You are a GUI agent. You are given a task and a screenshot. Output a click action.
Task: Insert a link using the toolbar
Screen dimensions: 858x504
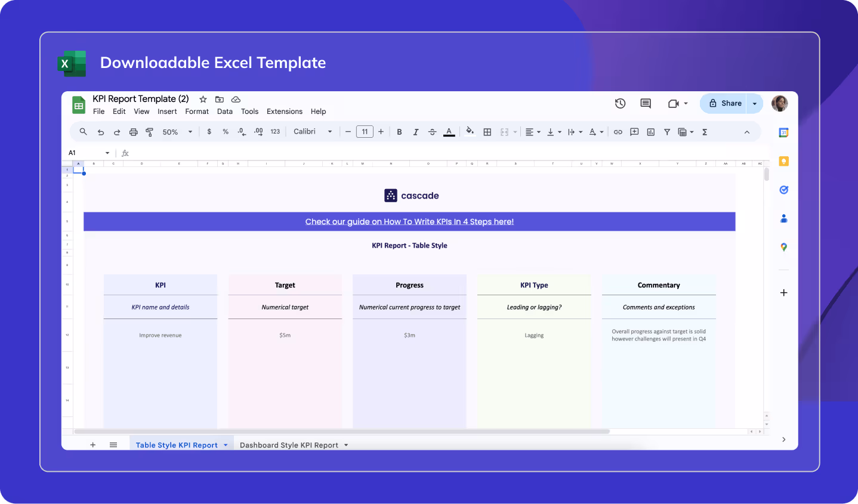(618, 132)
